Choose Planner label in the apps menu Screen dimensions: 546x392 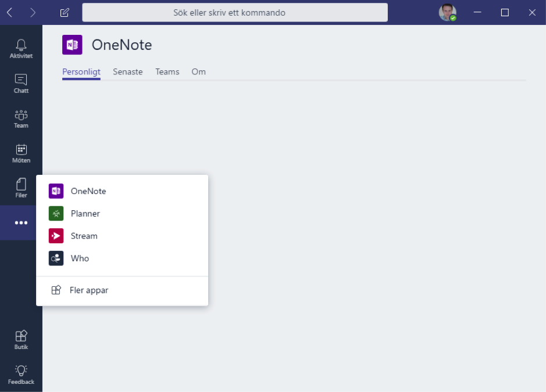pos(85,214)
